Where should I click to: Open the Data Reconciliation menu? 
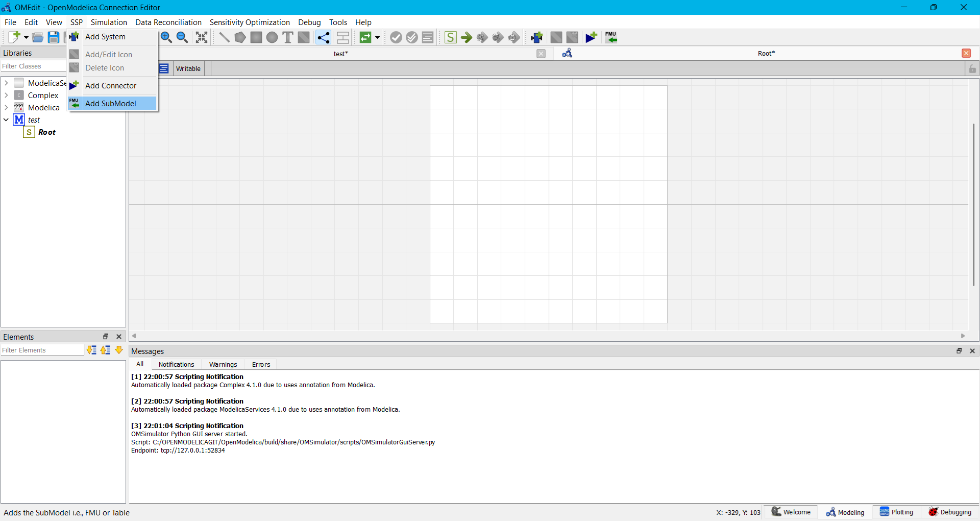pos(168,22)
